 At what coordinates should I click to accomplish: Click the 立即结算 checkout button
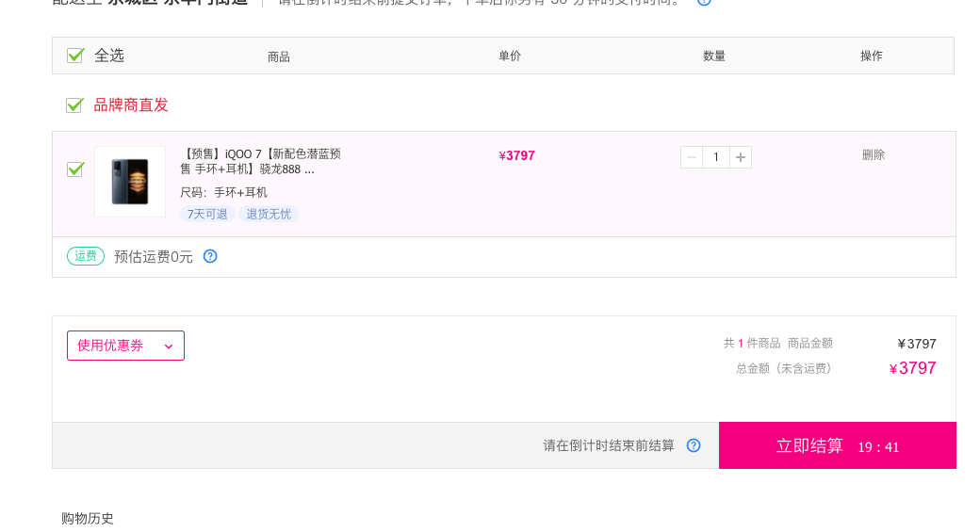coord(837,445)
